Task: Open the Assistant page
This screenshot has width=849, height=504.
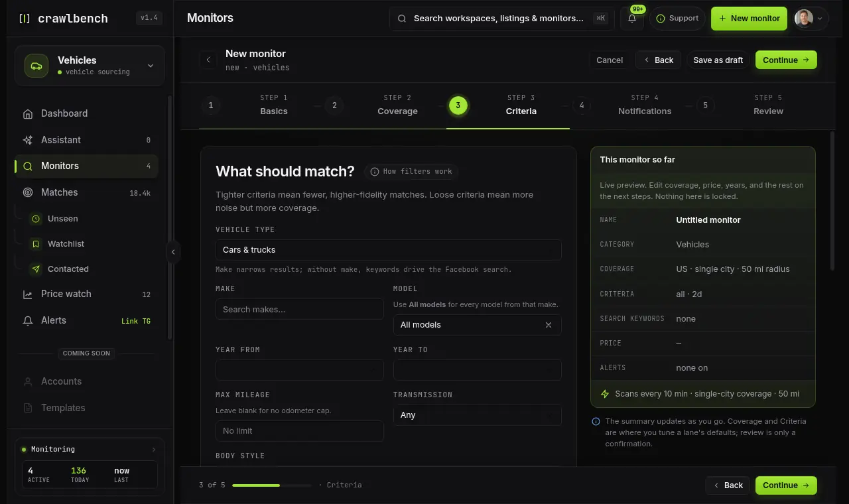Action: (86, 140)
